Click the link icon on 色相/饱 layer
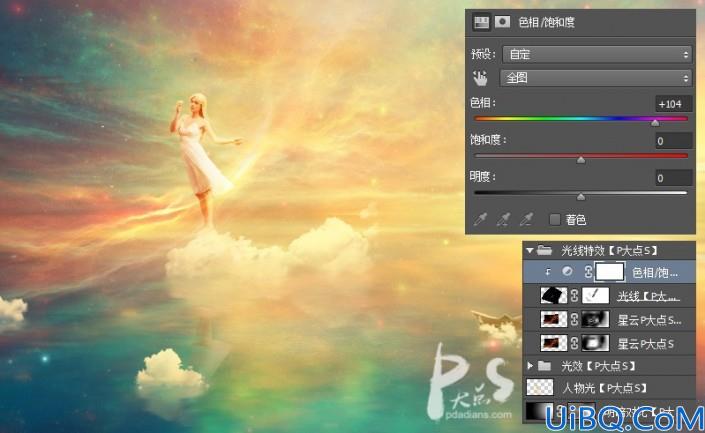 point(588,272)
